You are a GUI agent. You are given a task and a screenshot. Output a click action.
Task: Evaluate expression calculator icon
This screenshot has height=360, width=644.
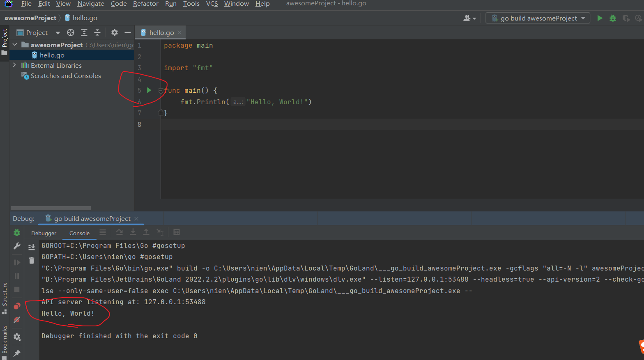pyautogui.click(x=177, y=232)
